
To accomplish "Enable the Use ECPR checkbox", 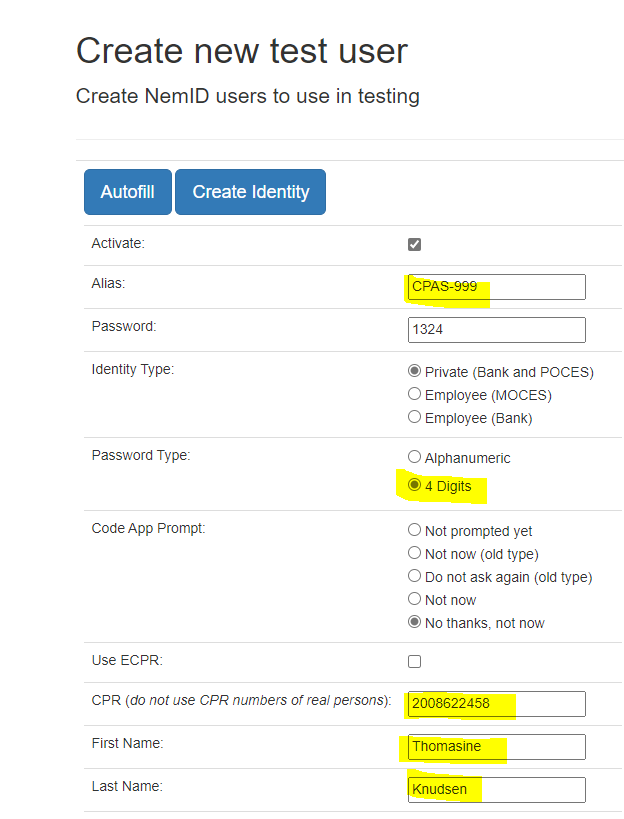I will pos(415,661).
